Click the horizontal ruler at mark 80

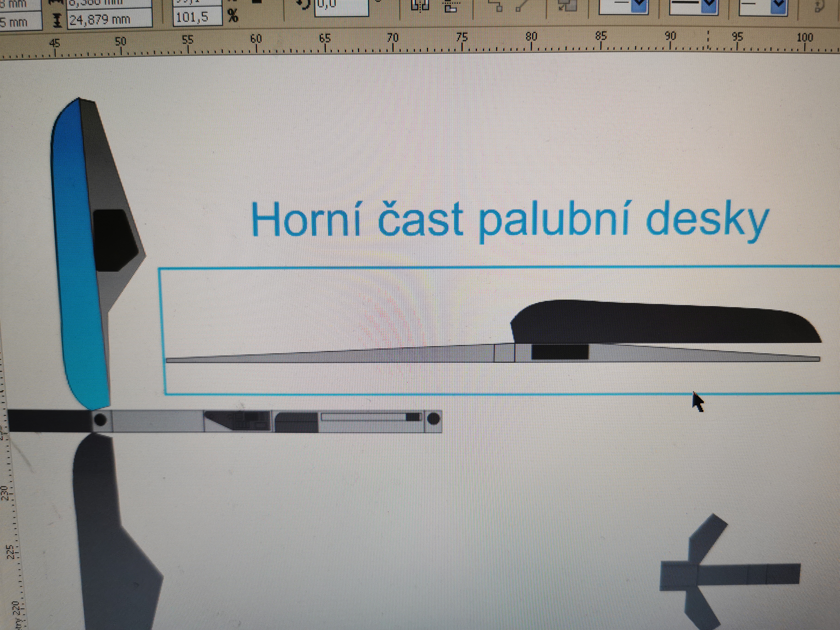click(x=531, y=45)
